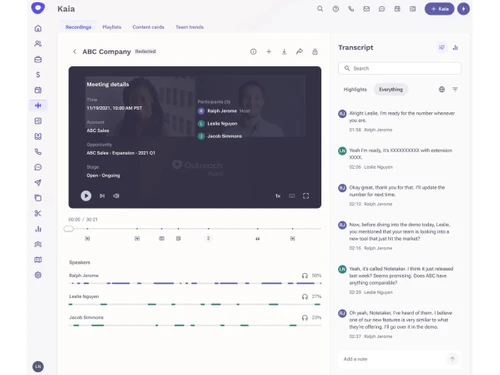Enter fullscreen video mode
500x375 pixels.
pyautogui.click(x=306, y=196)
